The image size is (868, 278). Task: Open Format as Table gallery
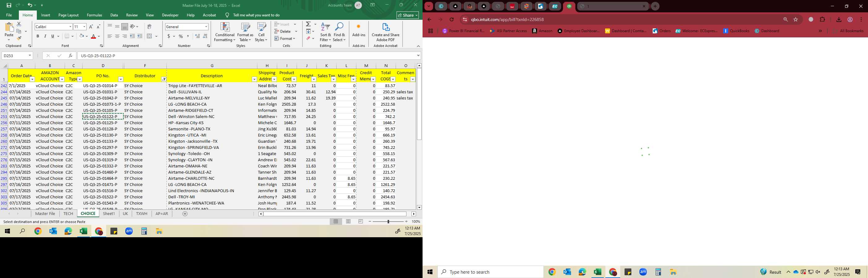tap(245, 32)
